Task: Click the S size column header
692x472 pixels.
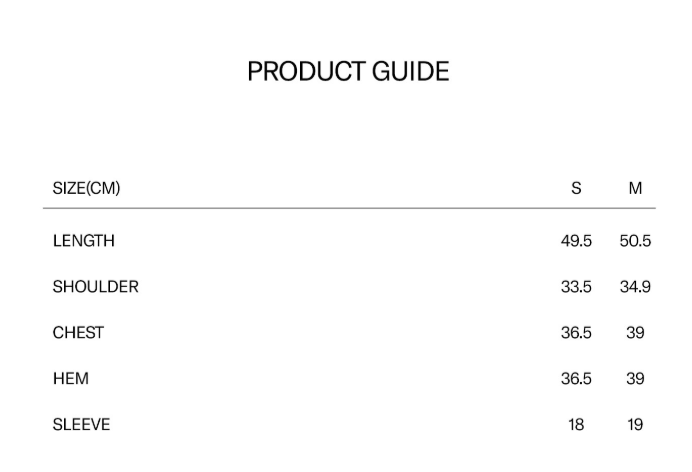Action: (576, 188)
